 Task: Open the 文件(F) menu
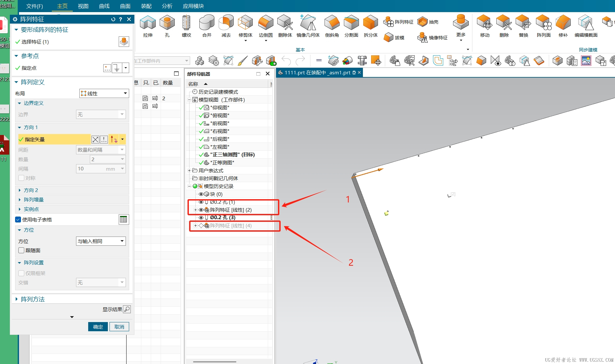pos(34,6)
